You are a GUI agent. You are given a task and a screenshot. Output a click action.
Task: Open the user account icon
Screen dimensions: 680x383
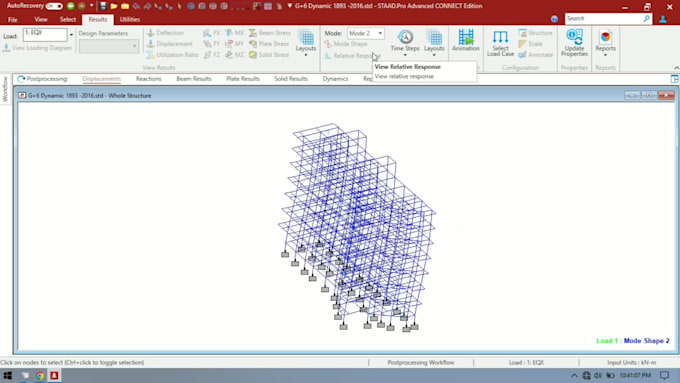click(x=663, y=19)
